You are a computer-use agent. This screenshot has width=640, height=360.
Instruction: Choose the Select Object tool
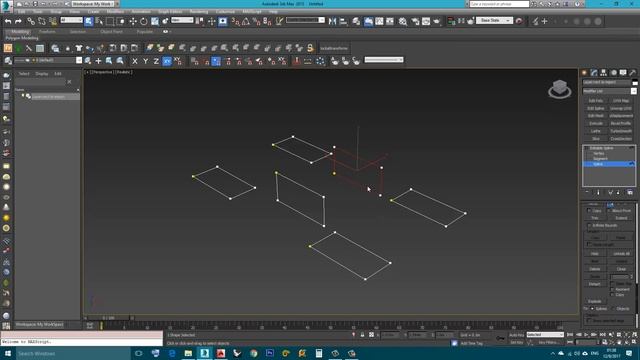tap(89, 21)
